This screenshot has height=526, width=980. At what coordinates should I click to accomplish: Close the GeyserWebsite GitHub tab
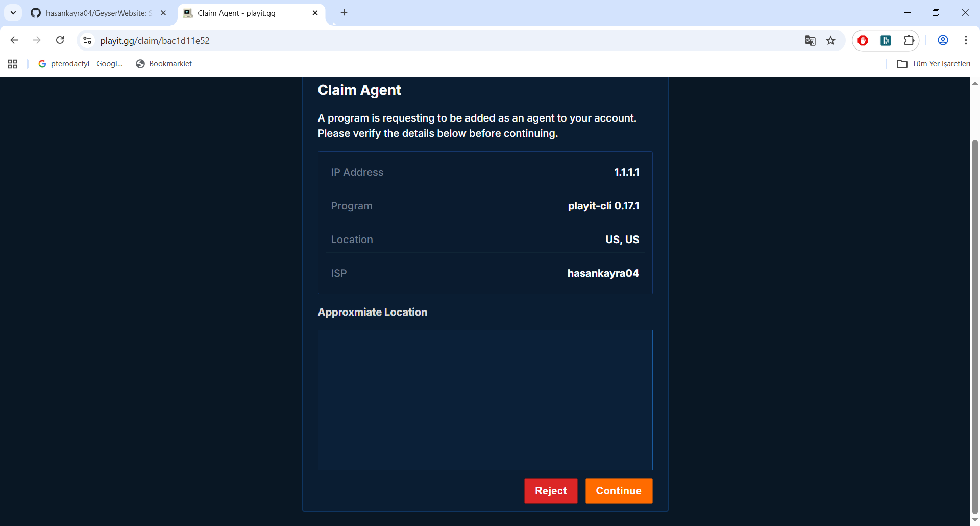pos(163,13)
